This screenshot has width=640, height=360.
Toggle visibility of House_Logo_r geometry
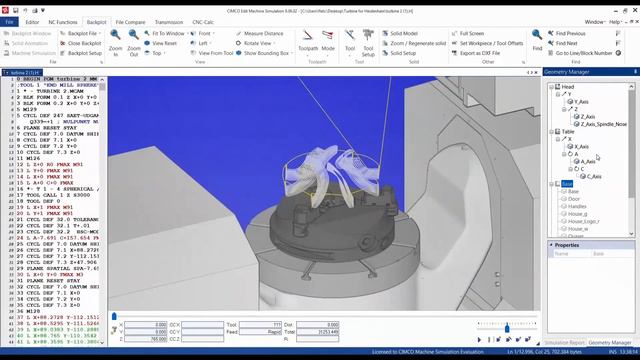click(564, 221)
